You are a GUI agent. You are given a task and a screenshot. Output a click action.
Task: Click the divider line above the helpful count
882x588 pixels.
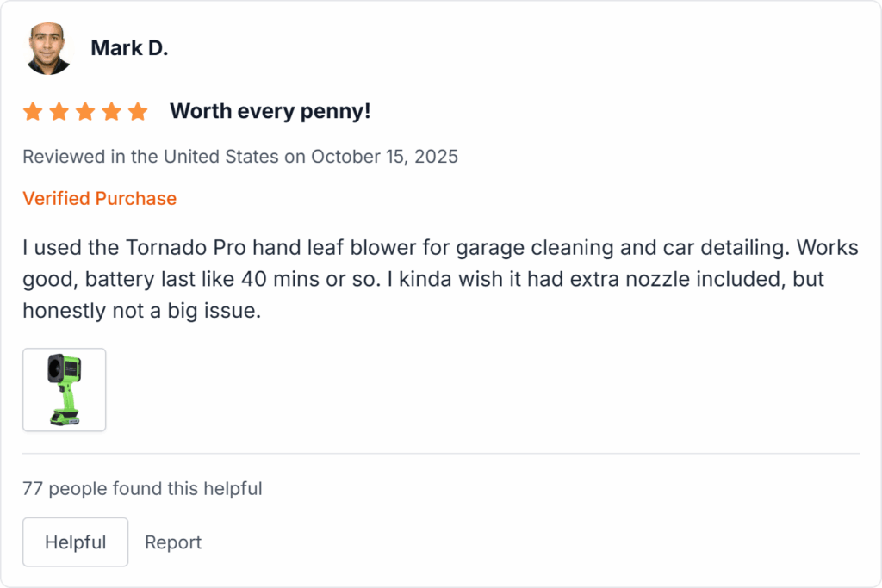(x=441, y=453)
